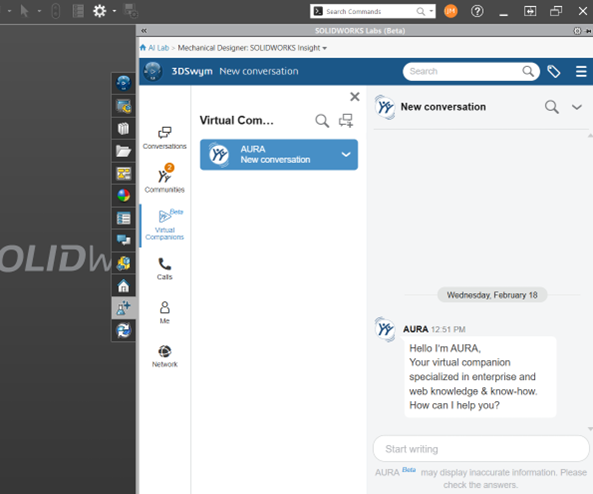Open the SOLIDWORKS Resources task pane tab

123,106
